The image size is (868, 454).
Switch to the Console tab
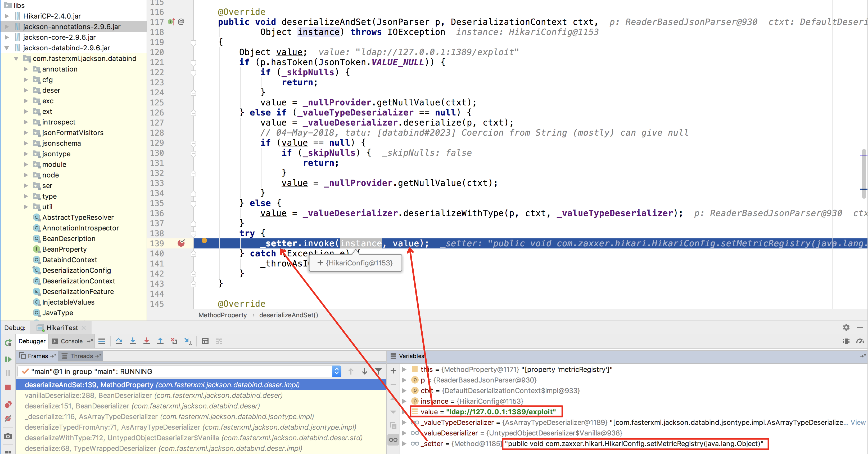click(x=71, y=341)
